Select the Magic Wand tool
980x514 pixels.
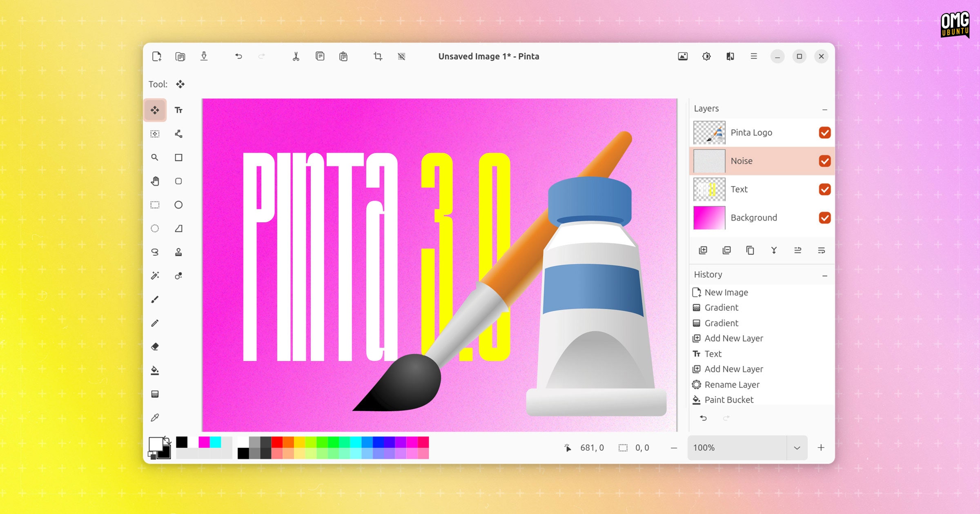click(x=155, y=276)
